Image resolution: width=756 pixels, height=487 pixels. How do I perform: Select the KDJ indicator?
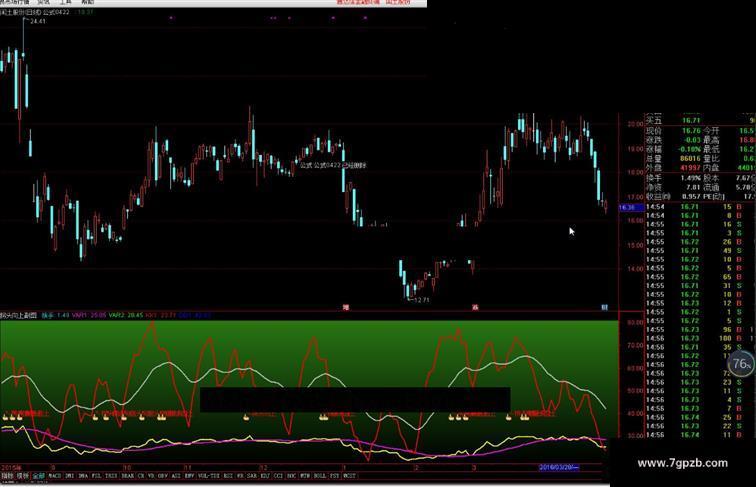tap(265, 476)
